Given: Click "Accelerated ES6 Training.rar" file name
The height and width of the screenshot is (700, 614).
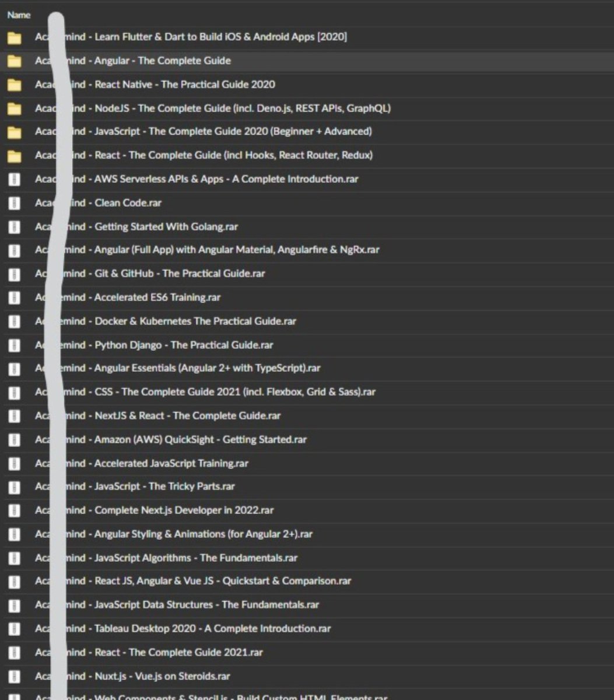Looking at the screenshot, I should coord(157,297).
